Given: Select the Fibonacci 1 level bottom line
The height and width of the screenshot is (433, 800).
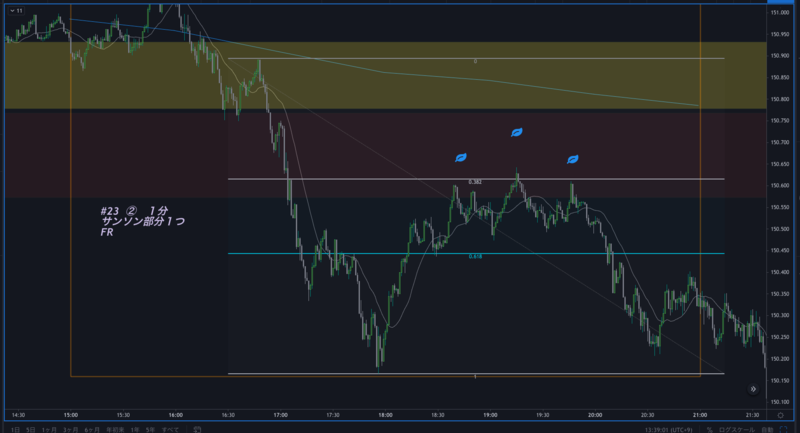Looking at the screenshot, I should (x=476, y=374).
